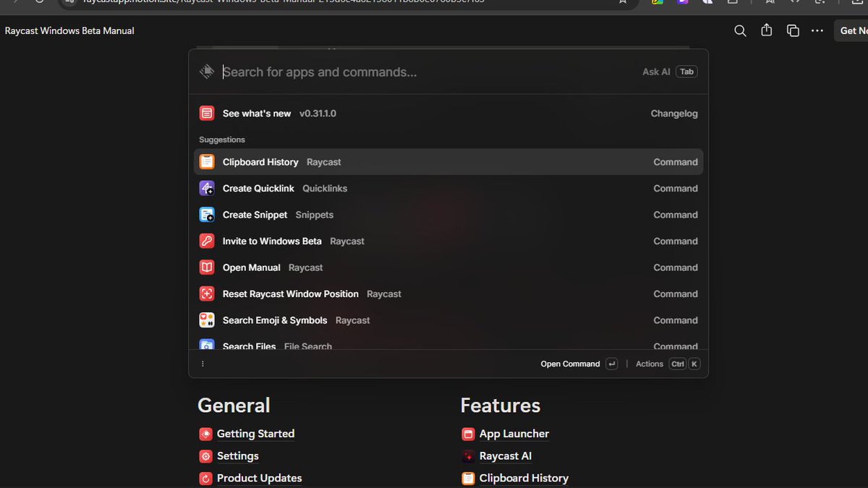Open Clipboard History link under Features
Screen dimensions: 868x488
click(524, 478)
